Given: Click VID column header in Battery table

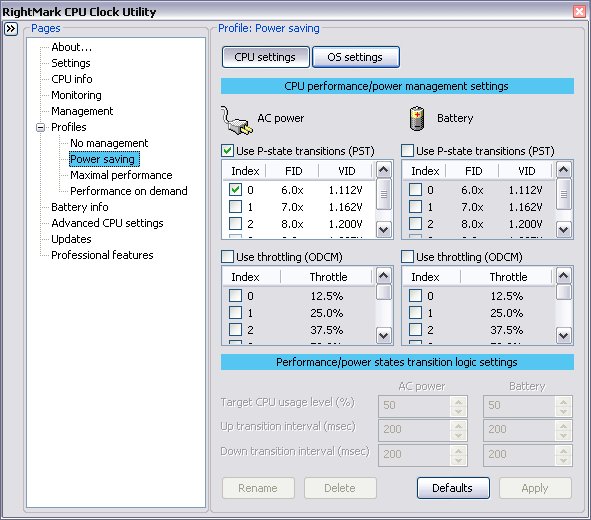Looking at the screenshot, I should 526,171.
